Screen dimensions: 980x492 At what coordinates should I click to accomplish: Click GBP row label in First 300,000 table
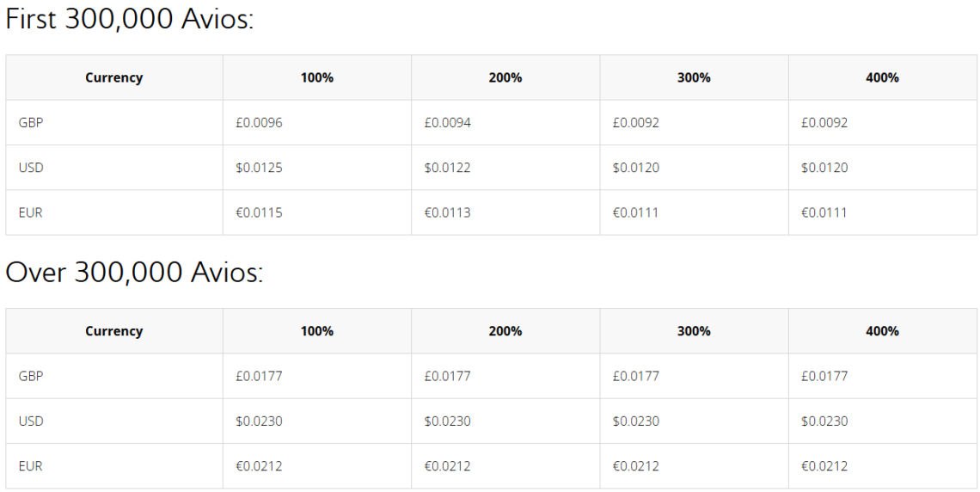click(x=31, y=123)
